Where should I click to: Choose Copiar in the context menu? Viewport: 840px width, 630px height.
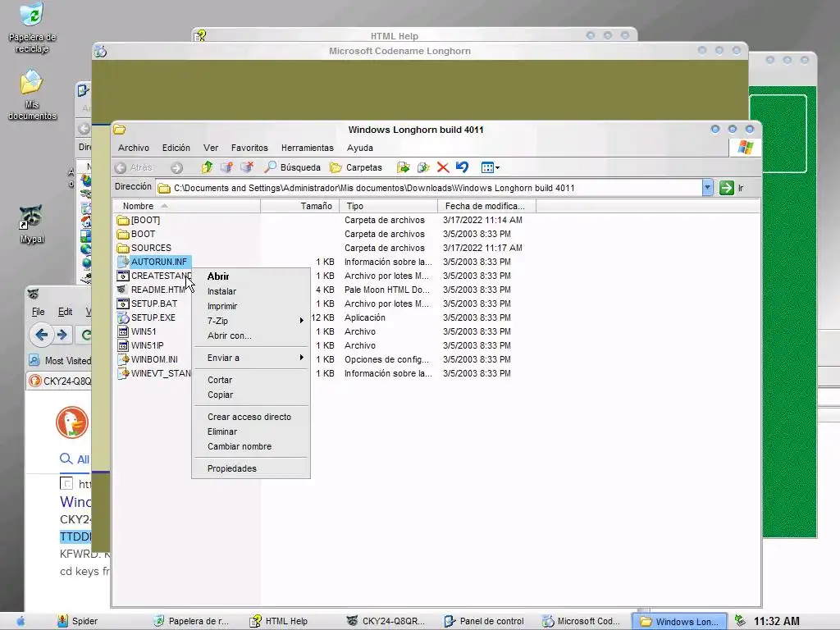click(251, 395)
